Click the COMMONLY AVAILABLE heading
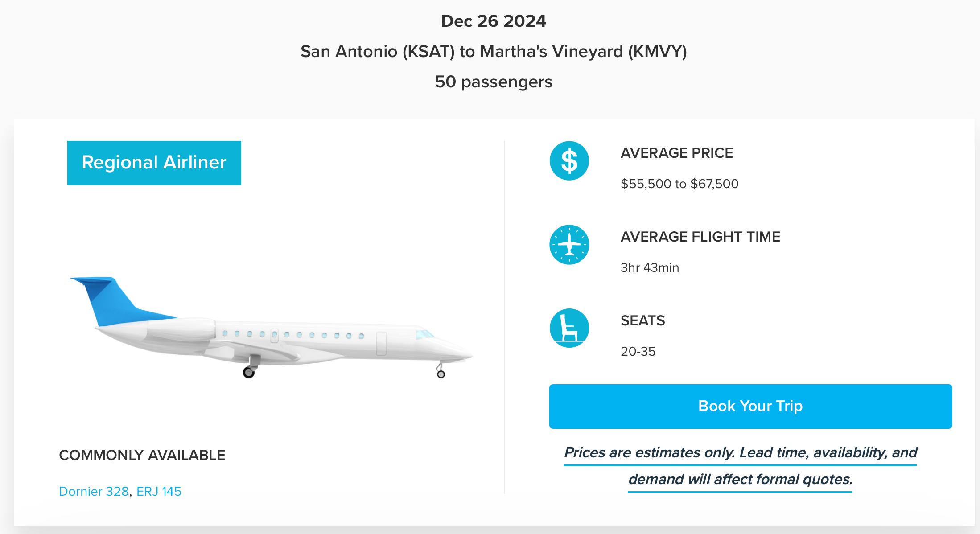This screenshot has height=534, width=980. pyautogui.click(x=142, y=455)
